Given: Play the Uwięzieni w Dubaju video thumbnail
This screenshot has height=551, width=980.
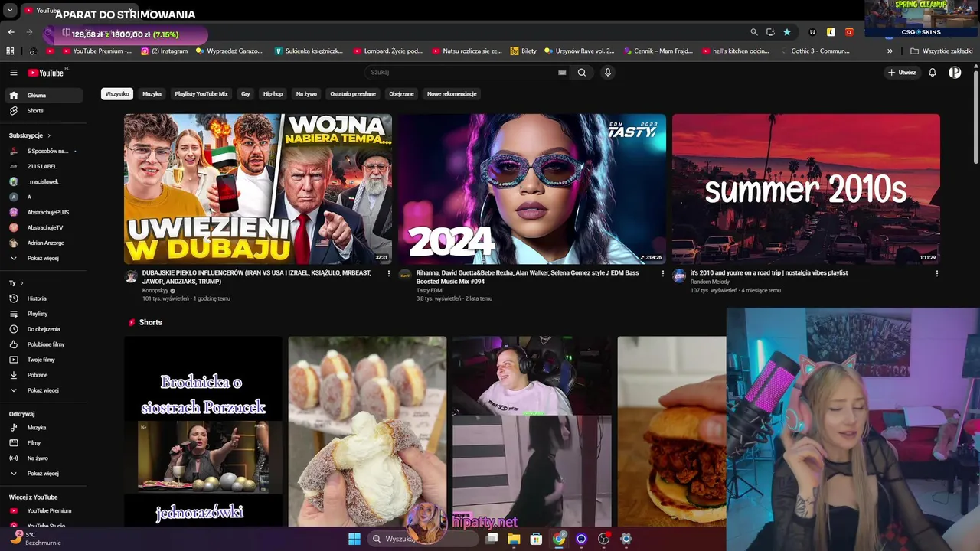Looking at the screenshot, I should [258, 189].
